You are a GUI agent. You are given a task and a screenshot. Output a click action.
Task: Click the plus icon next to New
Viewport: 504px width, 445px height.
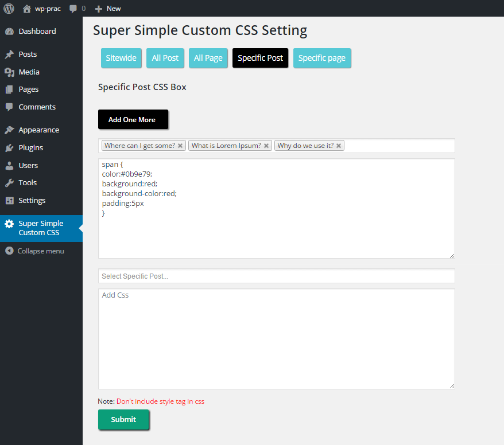point(99,9)
